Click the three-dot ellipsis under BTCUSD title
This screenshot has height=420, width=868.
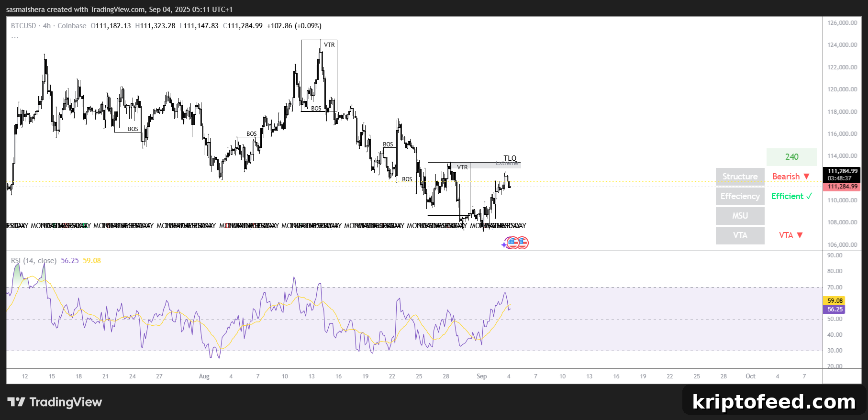[x=15, y=37]
